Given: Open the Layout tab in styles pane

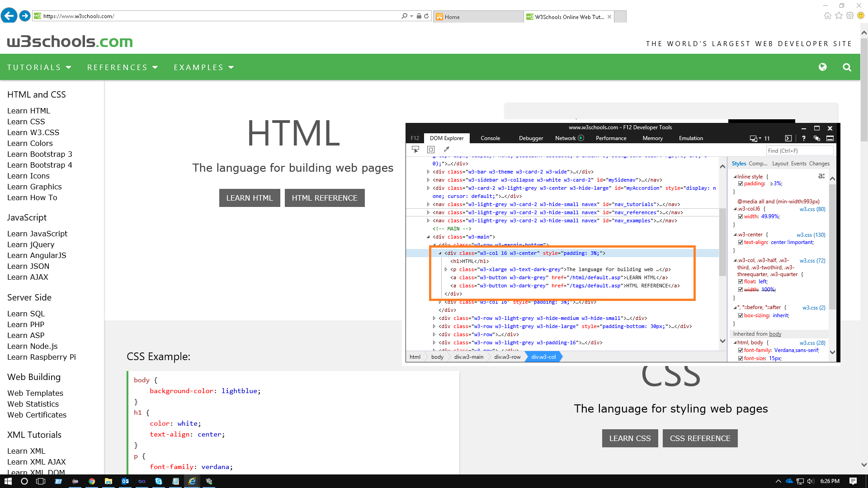Looking at the screenshot, I should click(780, 164).
